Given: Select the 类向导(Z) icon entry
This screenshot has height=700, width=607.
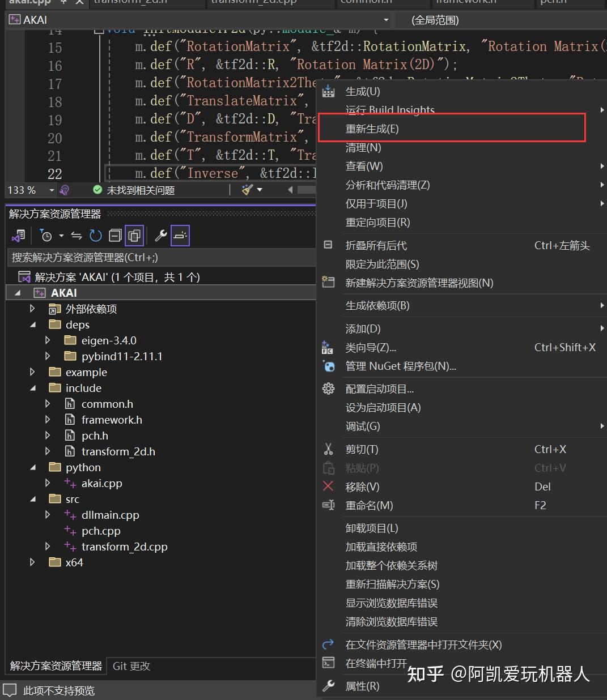Looking at the screenshot, I should coord(328,347).
